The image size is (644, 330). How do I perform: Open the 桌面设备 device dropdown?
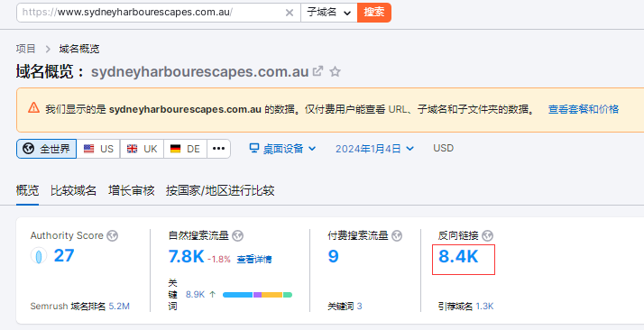[282, 148]
